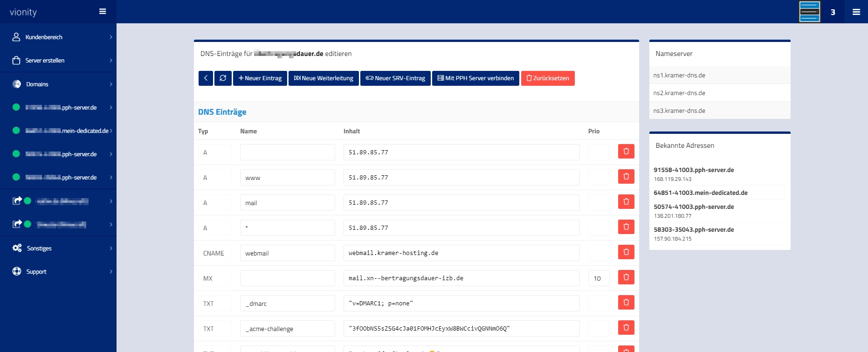The width and height of the screenshot is (868, 352).
Task: Delete the www A record
Action: click(x=626, y=177)
